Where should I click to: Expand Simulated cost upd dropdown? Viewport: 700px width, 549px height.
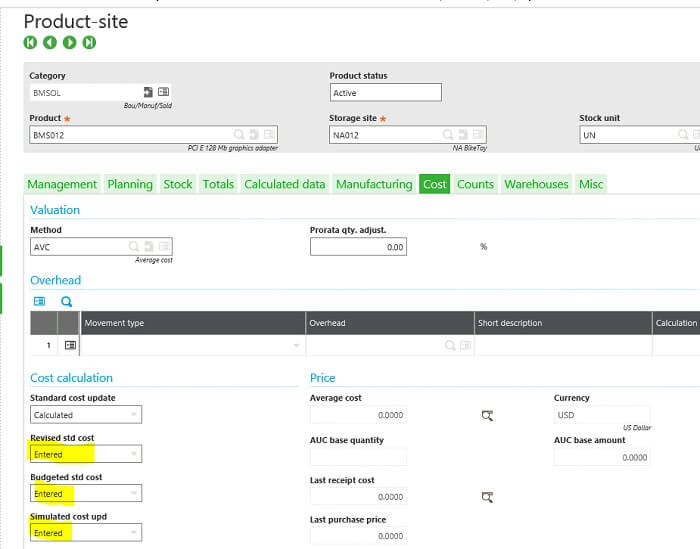pyautogui.click(x=133, y=532)
